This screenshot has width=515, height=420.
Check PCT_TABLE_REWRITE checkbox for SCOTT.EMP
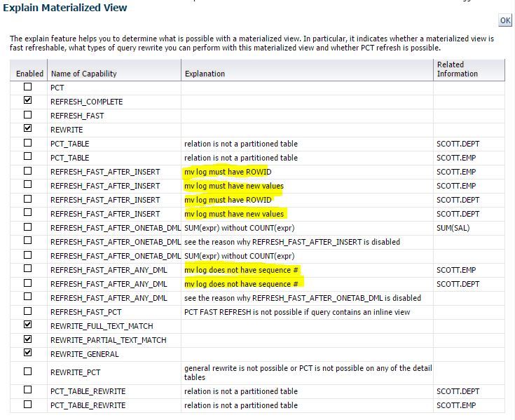[28, 405]
